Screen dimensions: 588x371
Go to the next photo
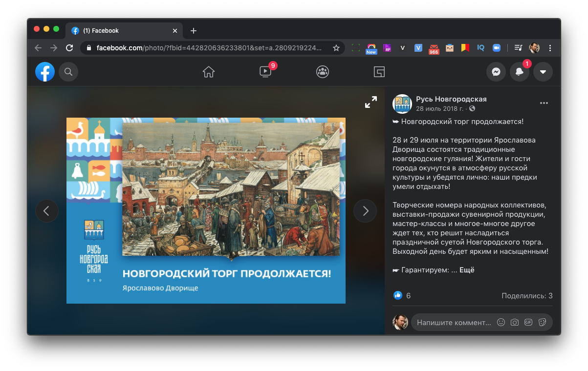[x=365, y=211]
